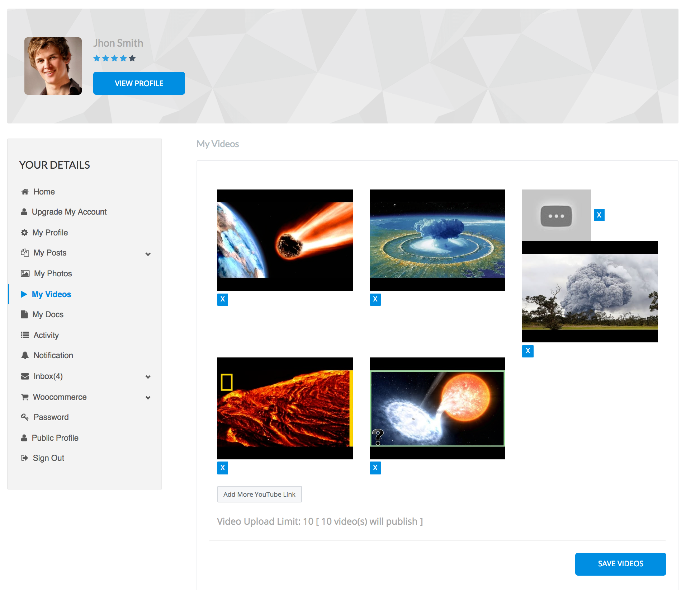700x590 pixels.
Task: Open the volcano ash cloud video thumbnail
Action: tap(590, 291)
